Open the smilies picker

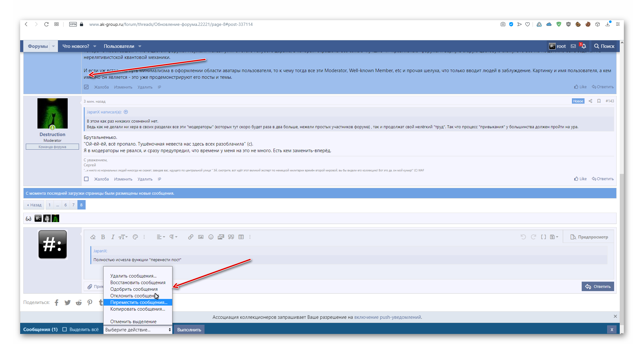pos(211,237)
